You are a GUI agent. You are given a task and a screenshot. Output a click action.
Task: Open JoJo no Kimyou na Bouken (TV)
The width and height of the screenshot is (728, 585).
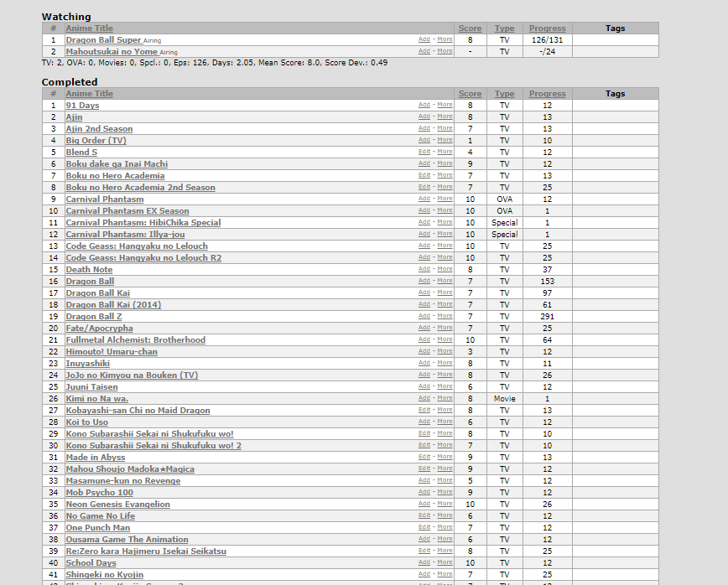point(132,375)
